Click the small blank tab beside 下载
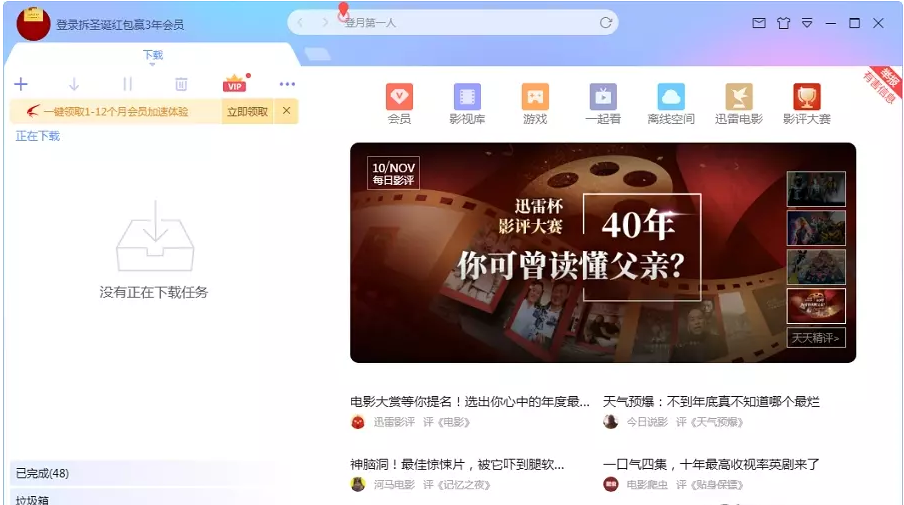 point(318,54)
